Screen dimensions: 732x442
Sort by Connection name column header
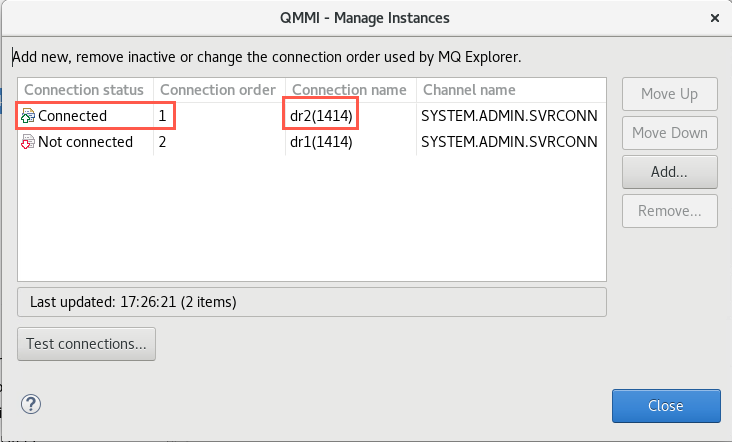(349, 90)
